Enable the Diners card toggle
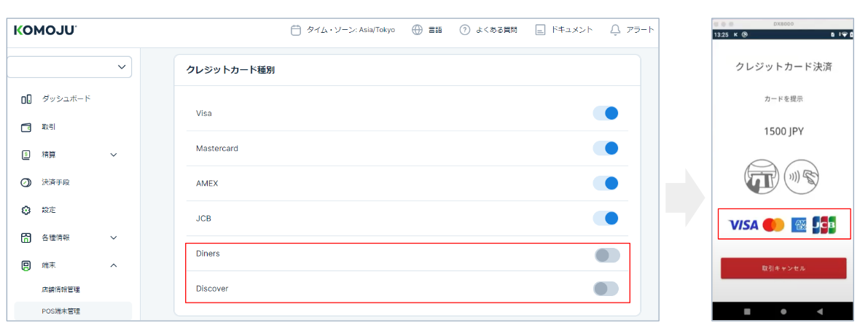The width and height of the screenshot is (868, 331). click(x=606, y=254)
